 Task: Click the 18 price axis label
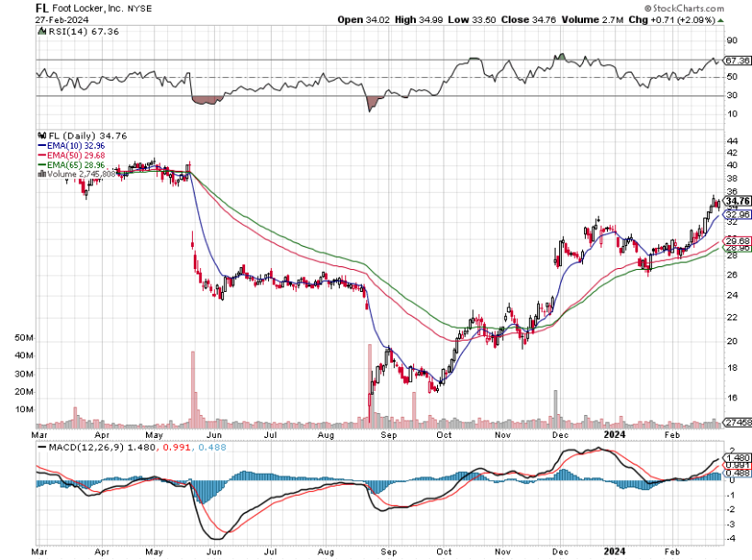point(732,368)
